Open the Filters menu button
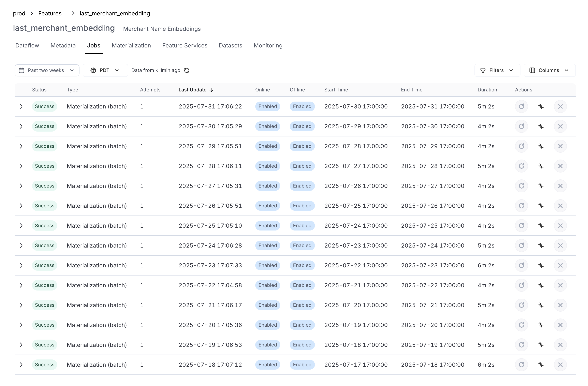The width and height of the screenshot is (588, 386). click(x=497, y=70)
